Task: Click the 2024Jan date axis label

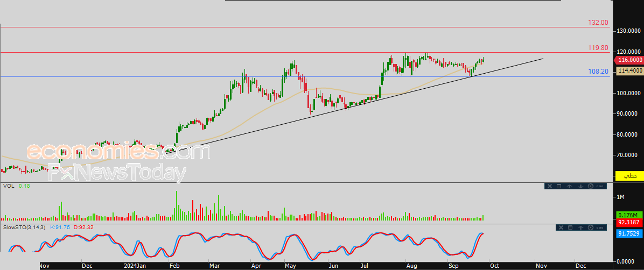Action: pyautogui.click(x=135, y=266)
